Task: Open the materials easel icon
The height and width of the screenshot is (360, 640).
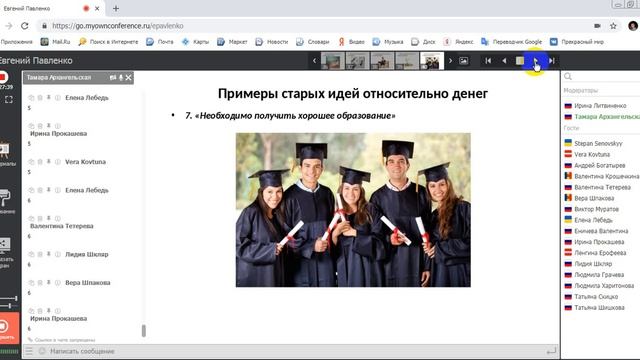Action: [4, 150]
